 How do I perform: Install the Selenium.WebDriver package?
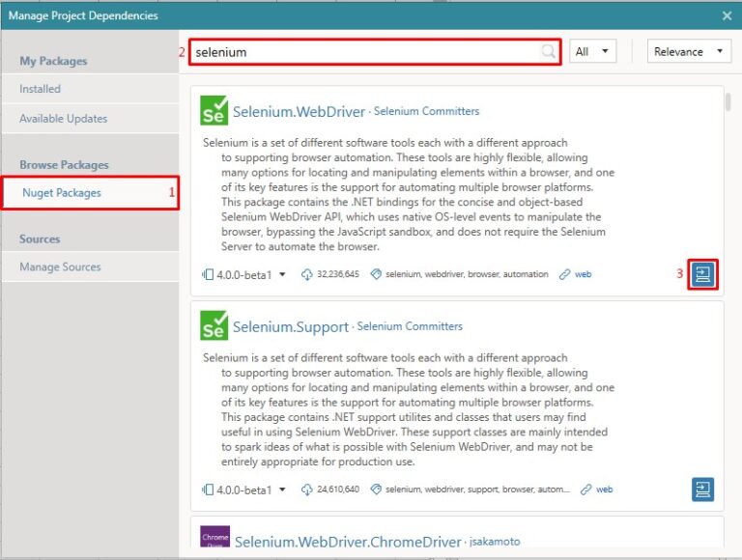point(702,274)
